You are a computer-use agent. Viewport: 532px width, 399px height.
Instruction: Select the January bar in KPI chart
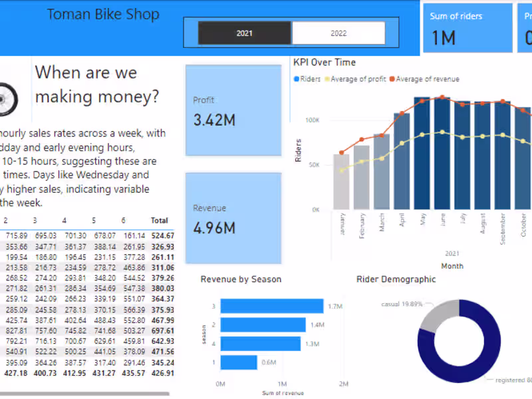pyautogui.click(x=341, y=182)
